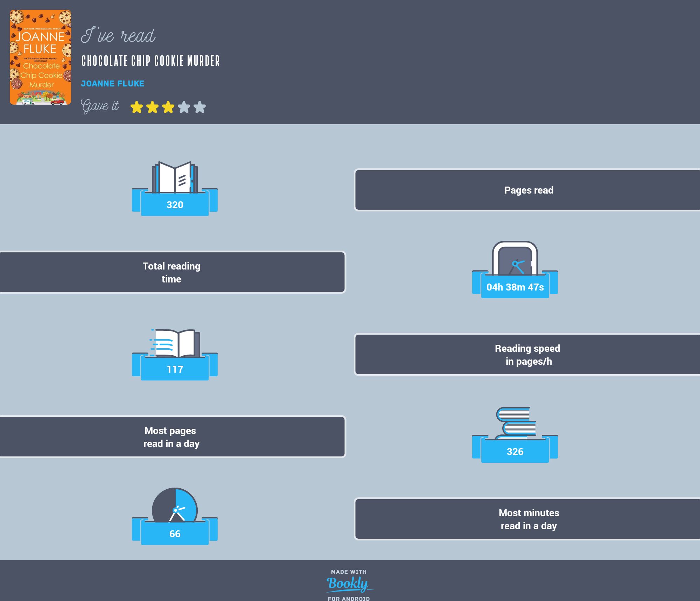The image size is (700, 601).
Task: Select the third yellow rating star
Action: 168,107
